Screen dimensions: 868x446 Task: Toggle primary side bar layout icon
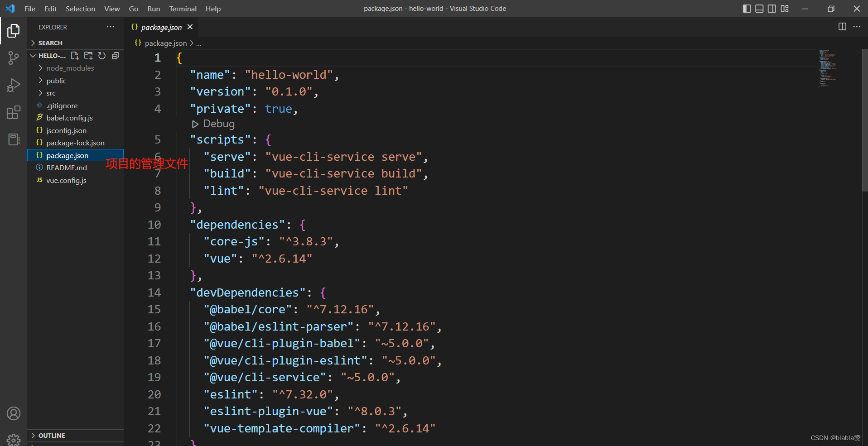[747, 9]
